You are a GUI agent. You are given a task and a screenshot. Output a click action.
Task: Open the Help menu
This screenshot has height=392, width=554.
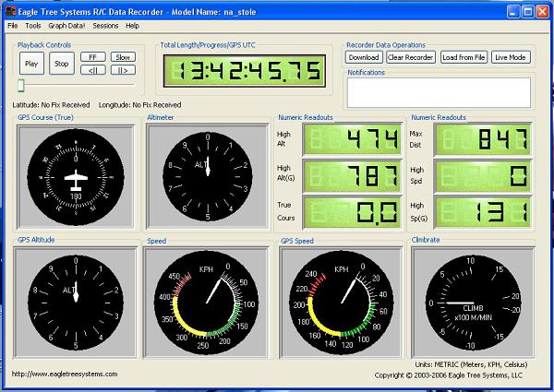pyautogui.click(x=133, y=26)
